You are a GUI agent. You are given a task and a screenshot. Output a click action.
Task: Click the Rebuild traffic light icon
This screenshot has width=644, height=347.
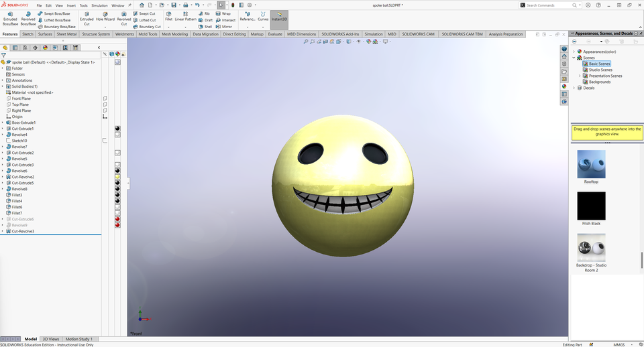pyautogui.click(x=233, y=5)
